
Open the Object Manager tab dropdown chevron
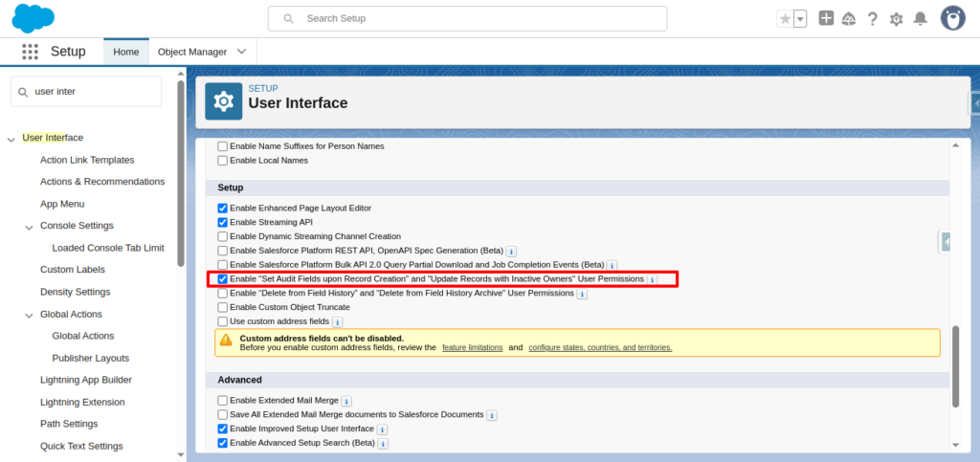(241, 52)
